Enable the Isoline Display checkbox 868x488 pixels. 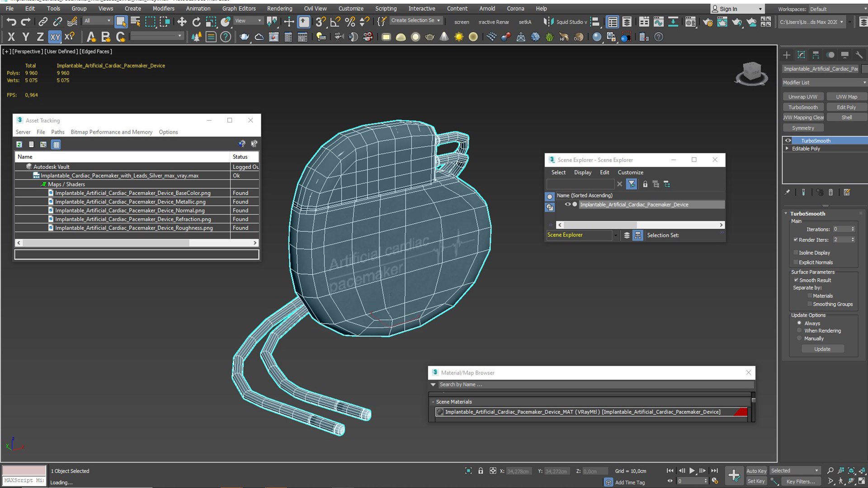pyautogui.click(x=796, y=253)
